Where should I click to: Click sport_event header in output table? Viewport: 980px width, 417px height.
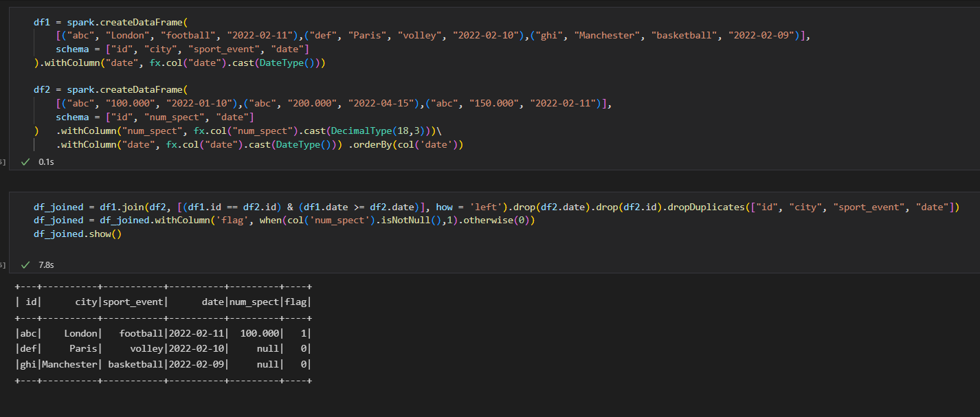click(133, 302)
